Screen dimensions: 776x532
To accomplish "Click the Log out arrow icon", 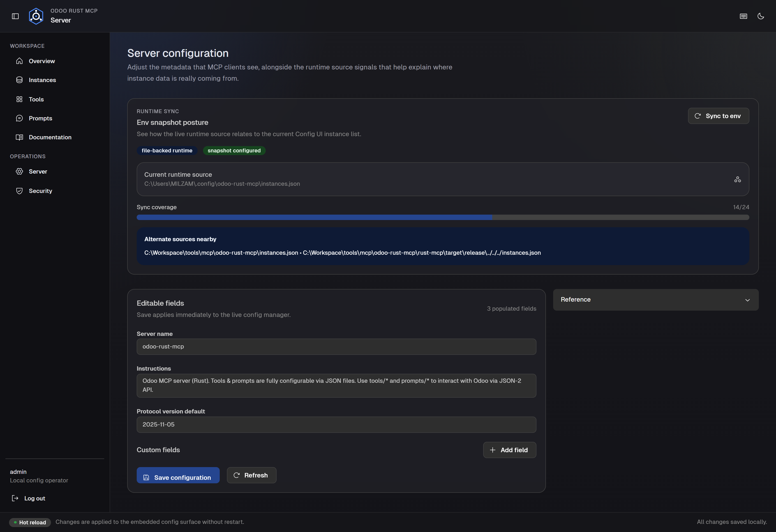I will tap(15, 498).
